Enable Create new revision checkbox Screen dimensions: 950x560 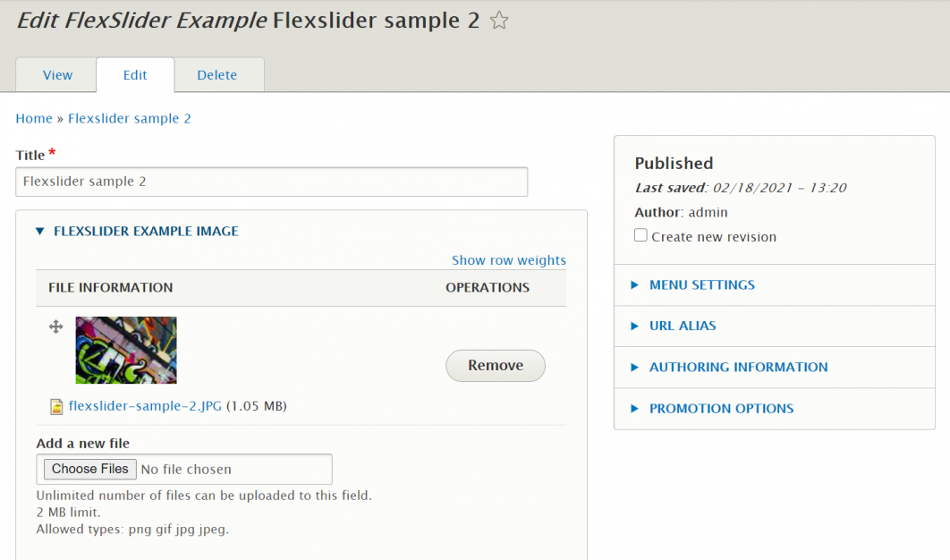coord(640,236)
